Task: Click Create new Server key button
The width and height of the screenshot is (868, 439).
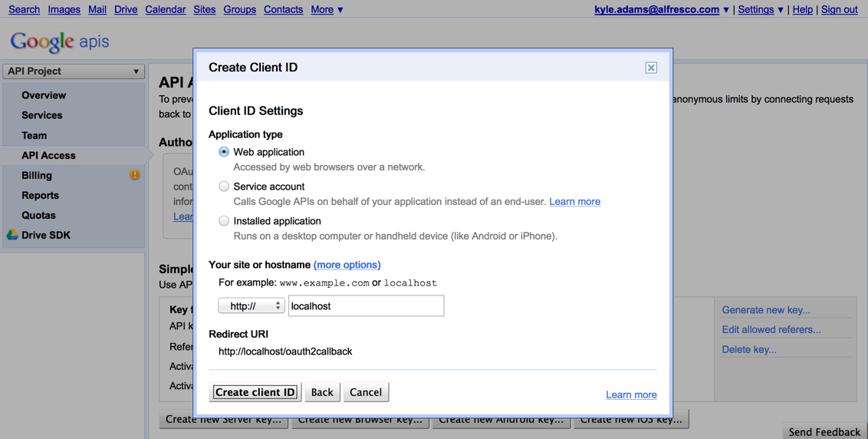Action: coord(224,420)
